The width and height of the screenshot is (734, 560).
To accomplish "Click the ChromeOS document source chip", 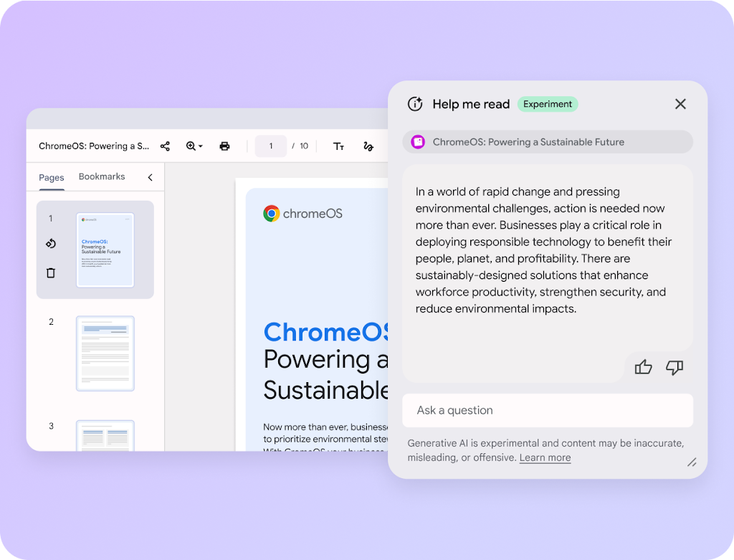I will click(x=548, y=142).
